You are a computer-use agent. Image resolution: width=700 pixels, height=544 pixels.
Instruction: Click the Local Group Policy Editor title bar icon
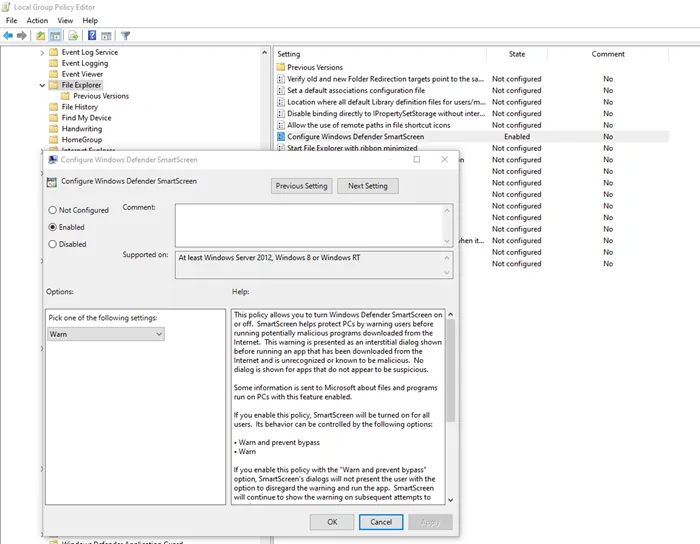[6, 7]
